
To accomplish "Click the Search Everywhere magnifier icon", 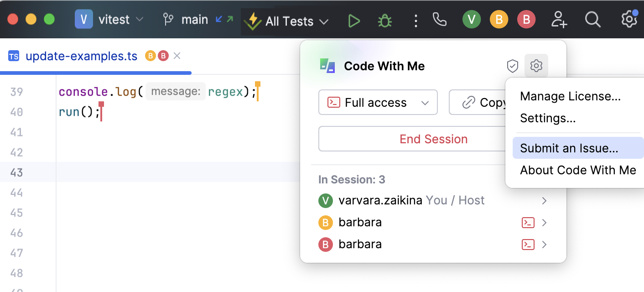I will click(592, 20).
